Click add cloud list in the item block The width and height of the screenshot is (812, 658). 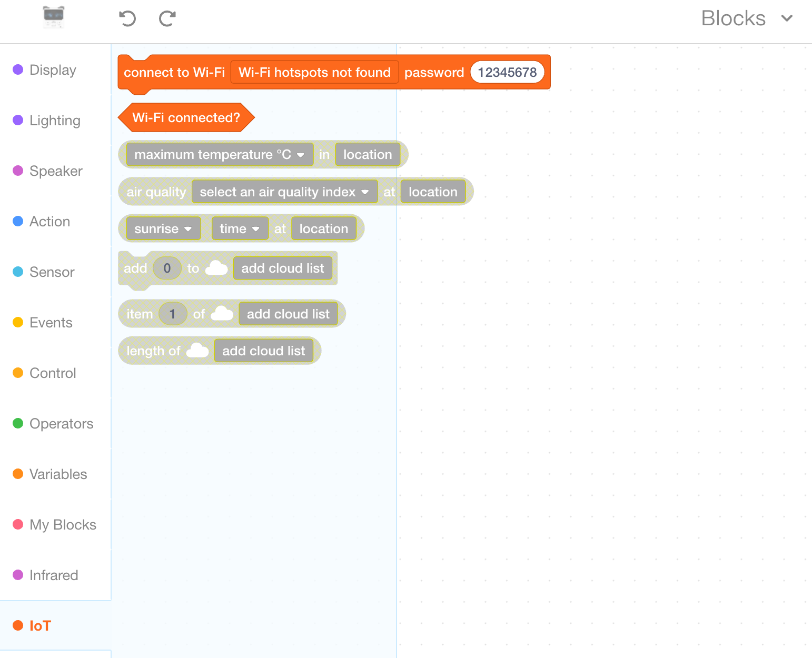point(288,314)
